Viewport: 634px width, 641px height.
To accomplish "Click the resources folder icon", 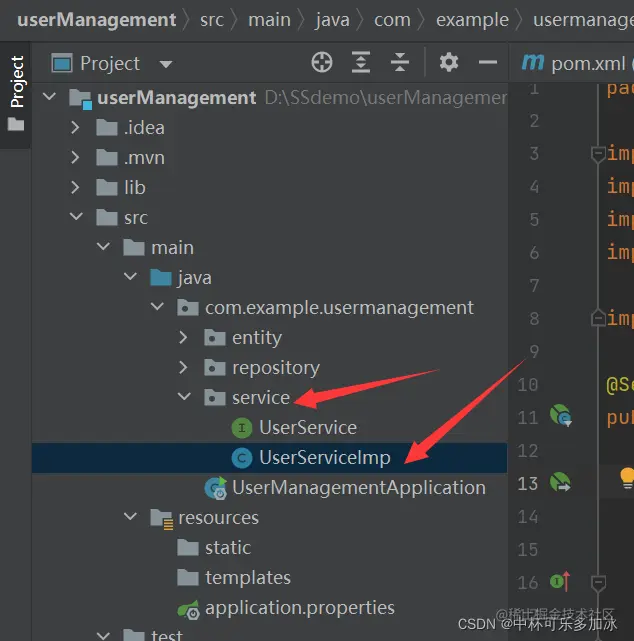I will click(x=161, y=518).
